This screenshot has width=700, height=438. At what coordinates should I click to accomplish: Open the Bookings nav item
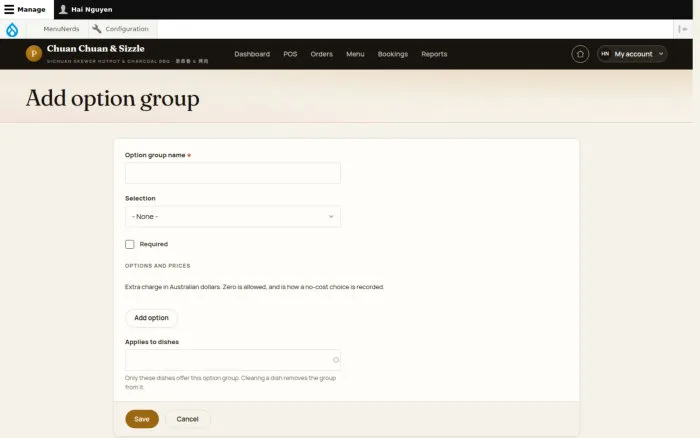(392, 54)
